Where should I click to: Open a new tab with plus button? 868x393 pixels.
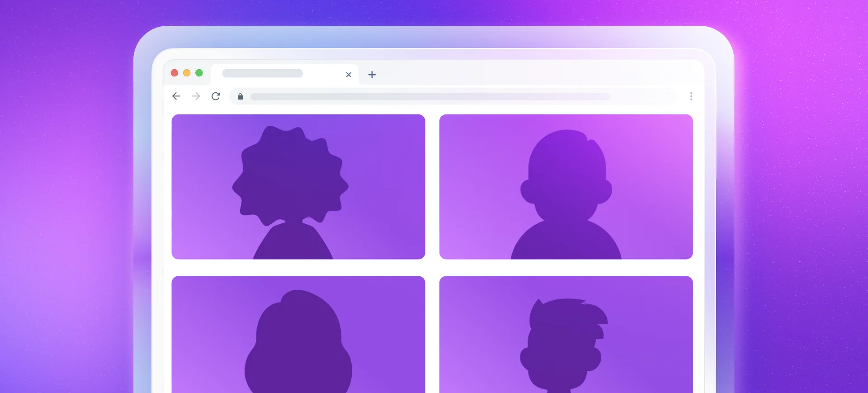tap(372, 75)
